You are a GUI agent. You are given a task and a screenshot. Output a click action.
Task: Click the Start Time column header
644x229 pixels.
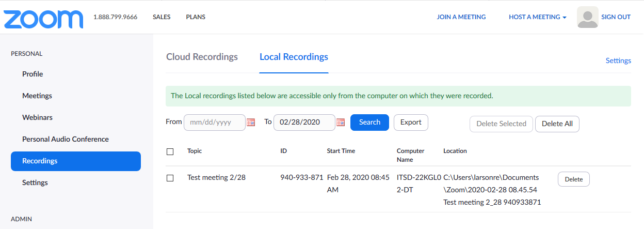(x=341, y=151)
